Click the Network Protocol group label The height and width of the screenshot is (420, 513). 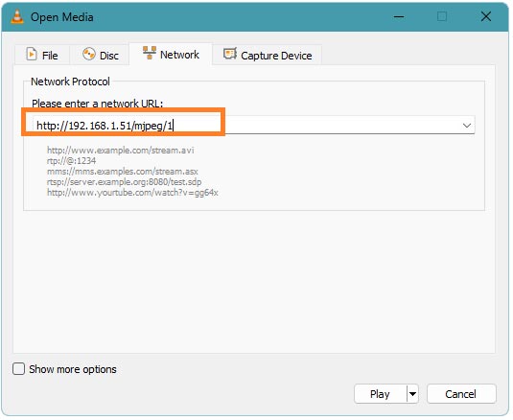(x=70, y=82)
